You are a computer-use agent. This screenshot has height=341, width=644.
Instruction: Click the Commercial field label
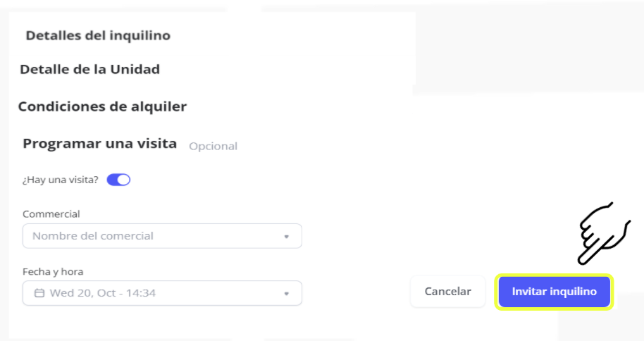pos(51,213)
